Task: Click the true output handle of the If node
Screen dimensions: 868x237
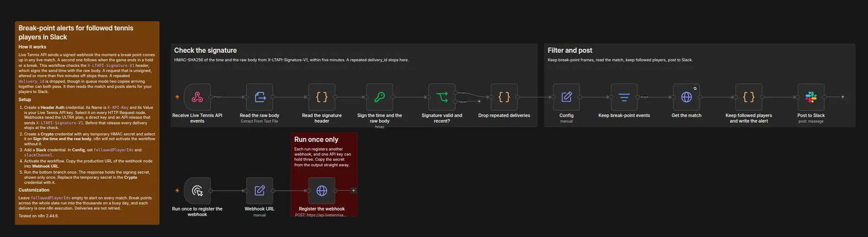Action: pyautogui.click(x=456, y=93)
